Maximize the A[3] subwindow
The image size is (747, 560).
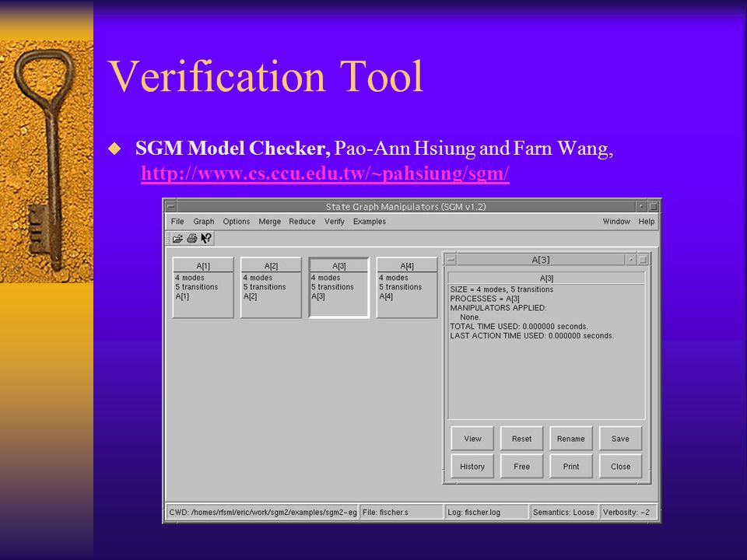(643, 260)
